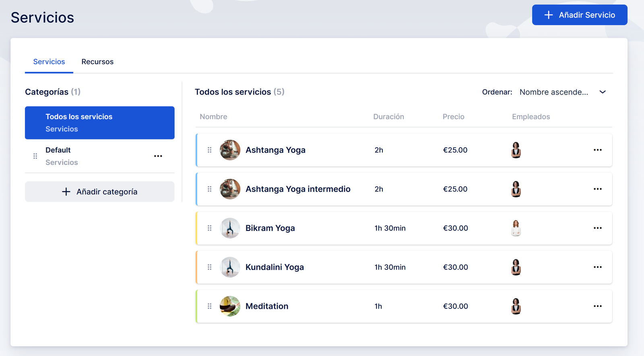Click drag handle beside Default category
The height and width of the screenshot is (356, 644).
tap(35, 156)
